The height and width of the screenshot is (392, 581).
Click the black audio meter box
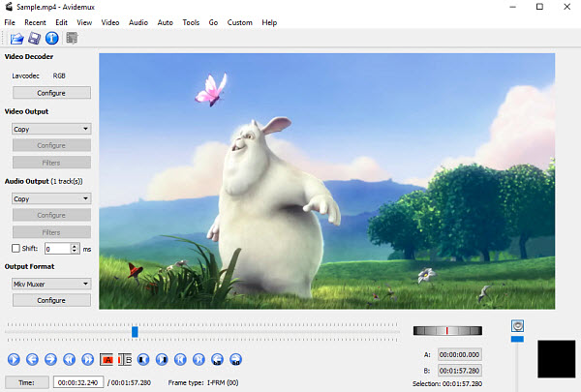tap(557, 359)
